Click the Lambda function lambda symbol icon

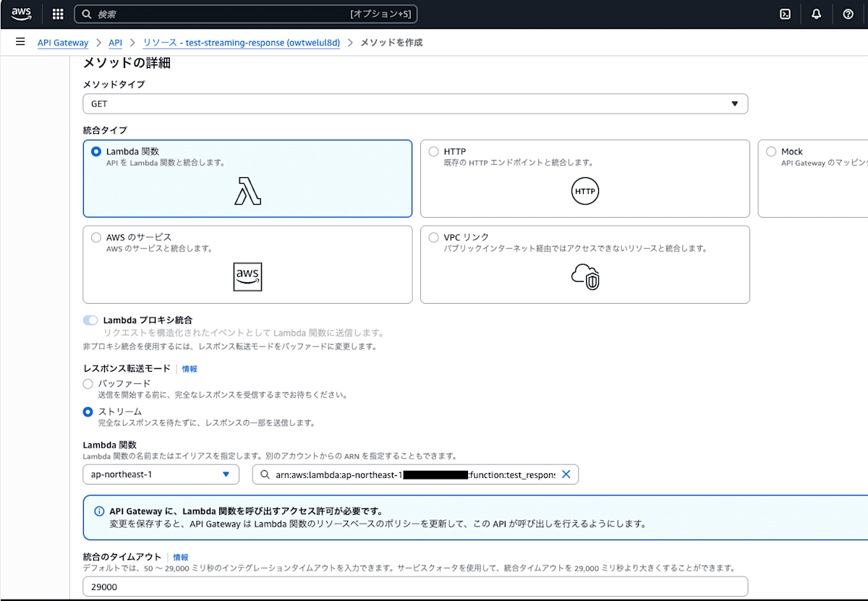click(247, 191)
